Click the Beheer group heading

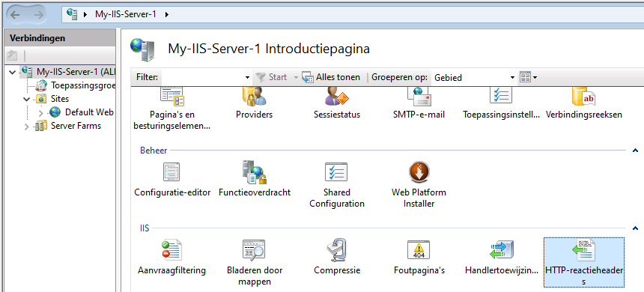pos(154,150)
